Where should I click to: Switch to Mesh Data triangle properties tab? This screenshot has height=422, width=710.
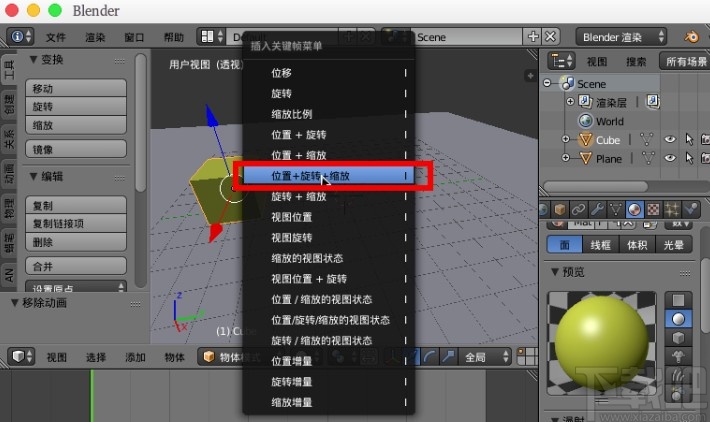tap(616, 209)
